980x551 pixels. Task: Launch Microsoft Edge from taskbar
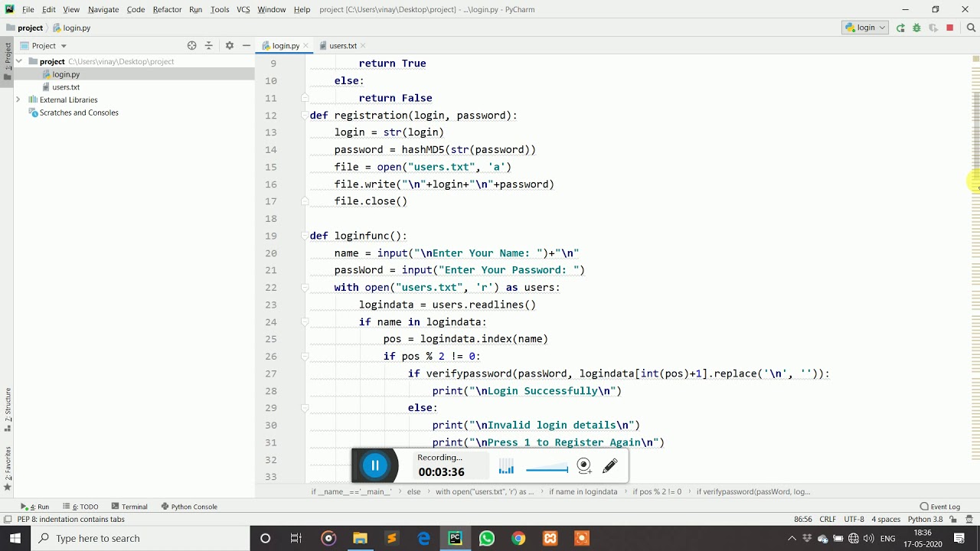423,538
